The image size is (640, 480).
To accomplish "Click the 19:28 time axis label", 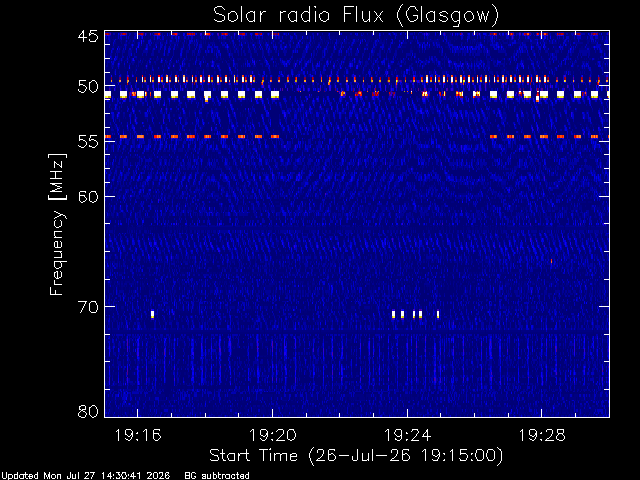I will (542, 435).
